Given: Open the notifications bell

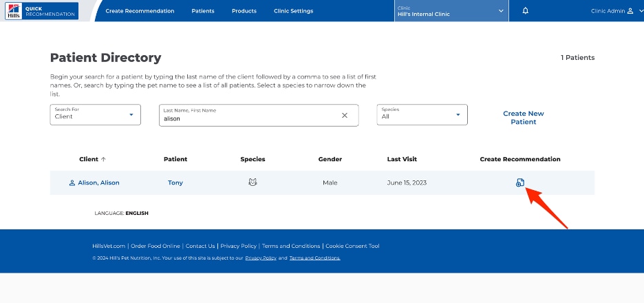Looking at the screenshot, I should [x=525, y=11].
